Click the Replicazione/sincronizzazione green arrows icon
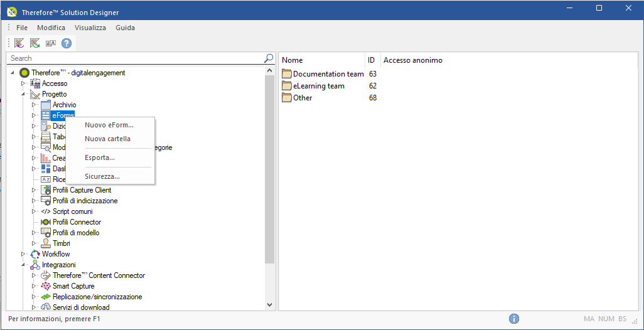The width and height of the screenshot is (644, 330). pos(46,297)
